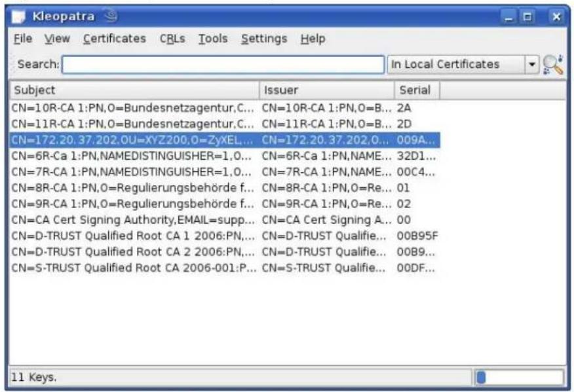Select the CN=172.20.37.202 ZyXEL certificate

(x=225, y=140)
